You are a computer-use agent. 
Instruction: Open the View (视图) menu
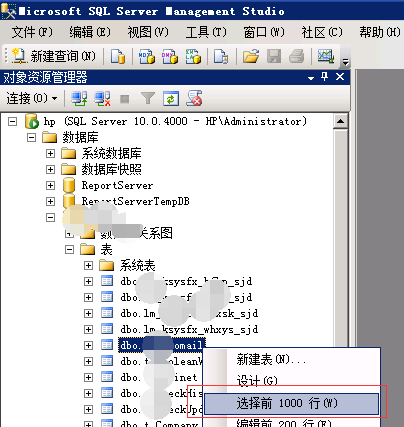[148, 32]
